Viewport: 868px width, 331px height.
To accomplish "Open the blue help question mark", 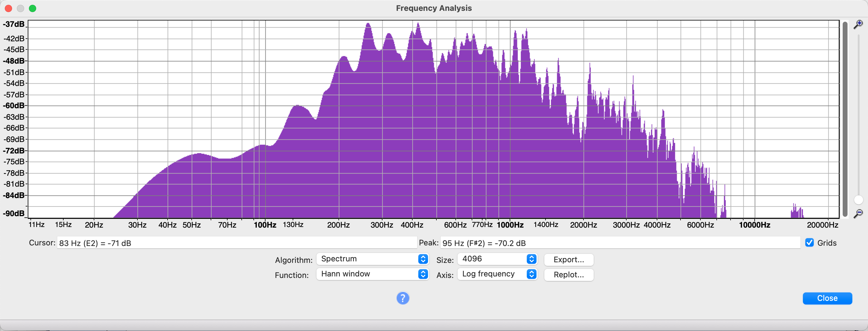I will pyautogui.click(x=403, y=298).
